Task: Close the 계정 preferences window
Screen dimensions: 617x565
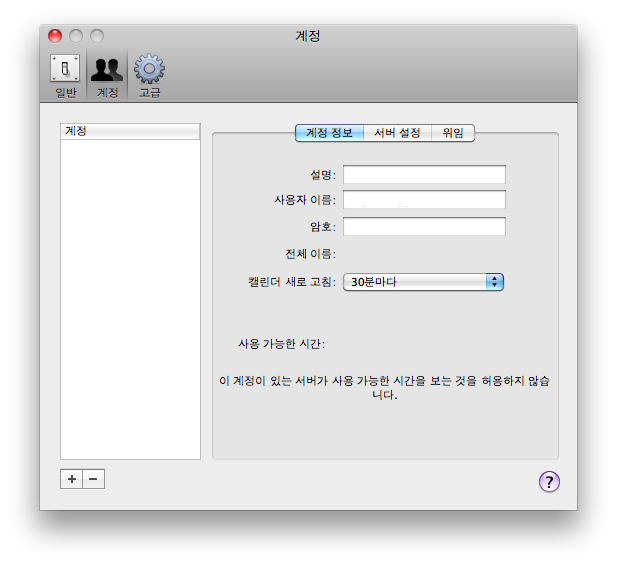Action: pos(55,36)
